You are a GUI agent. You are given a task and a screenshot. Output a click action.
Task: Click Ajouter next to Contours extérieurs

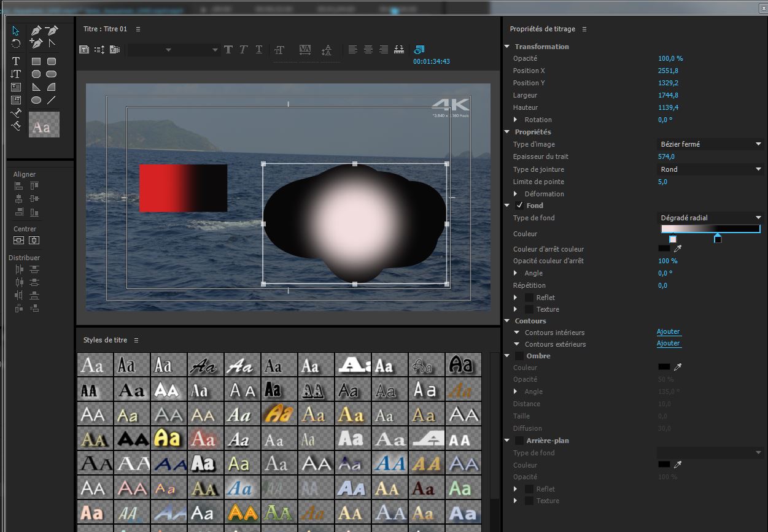pos(668,344)
